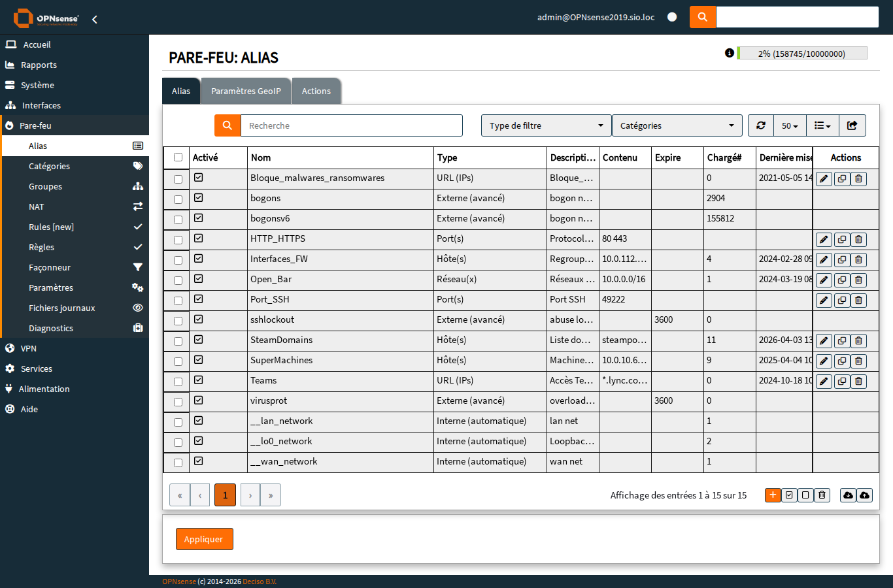
Task: Select the __wan_network row checkbox
Action: coord(178,463)
